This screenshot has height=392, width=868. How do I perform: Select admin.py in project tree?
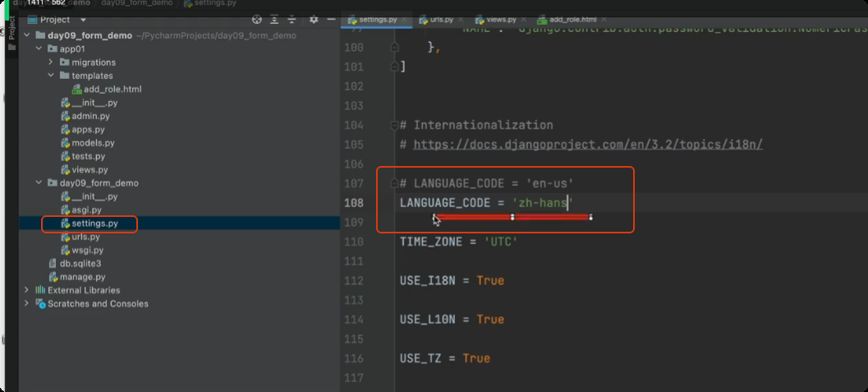tap(85, 116)
